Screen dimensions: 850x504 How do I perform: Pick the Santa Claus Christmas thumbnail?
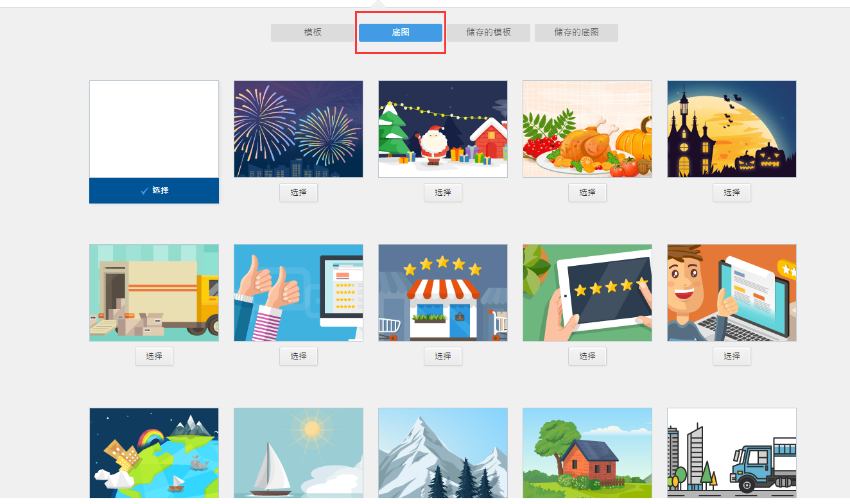[x=443, y=129]
